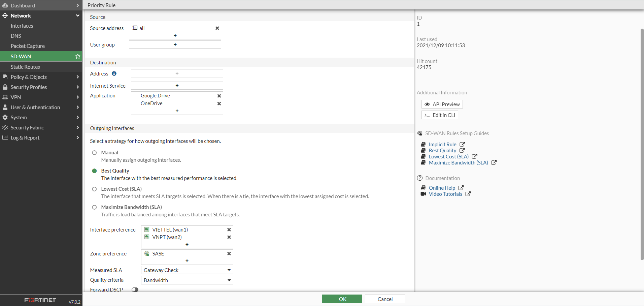Select Best Quality strategy radio button

tap(95, 171)
